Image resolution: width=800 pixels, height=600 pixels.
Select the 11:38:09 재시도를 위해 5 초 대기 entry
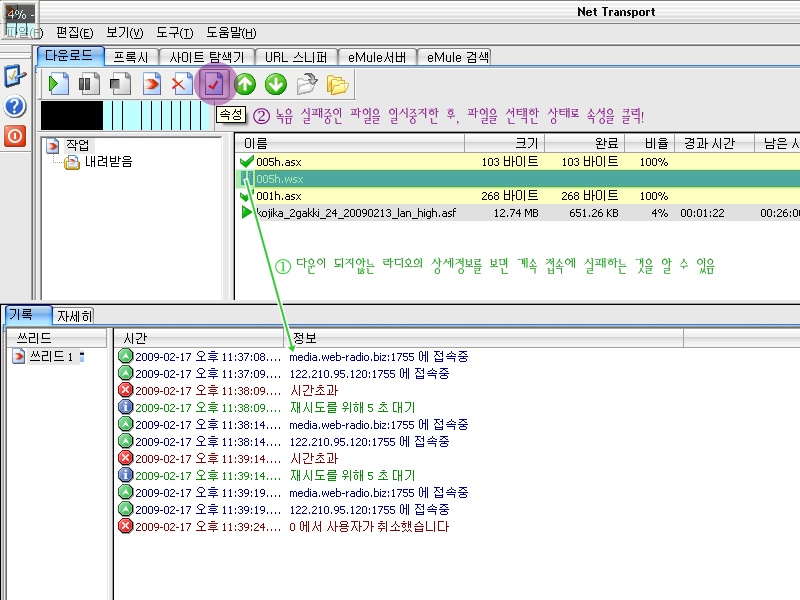pyautogui.click(x=266, y=407)
